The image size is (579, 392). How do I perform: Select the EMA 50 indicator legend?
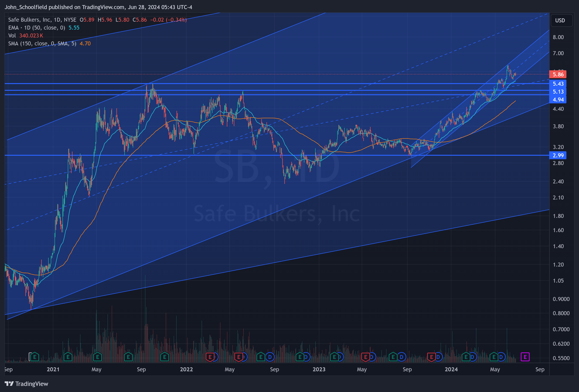pyautogui.click(x=37, y=28)
